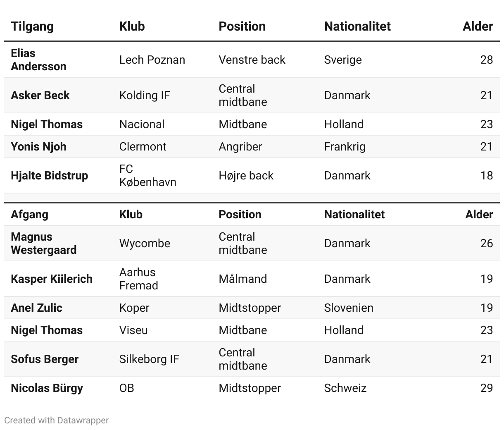This screenshot has height=430, width=504.
Task: Select Nigel Thomas in the Tilgang section
Action: pos(47,124)
